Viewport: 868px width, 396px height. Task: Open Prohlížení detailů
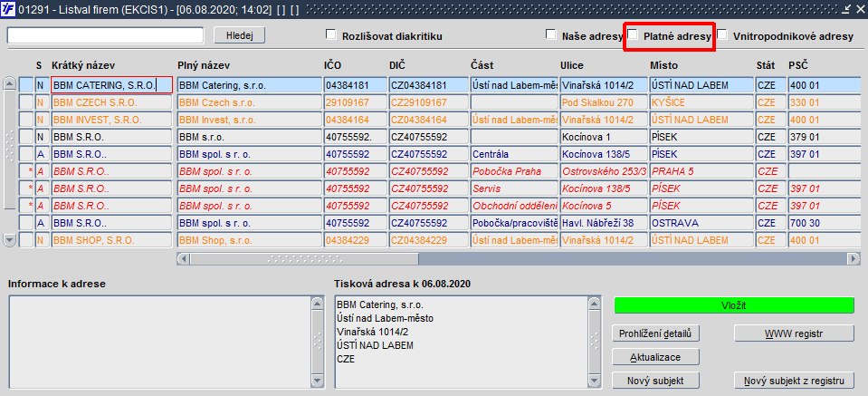(x=656, y=333)
